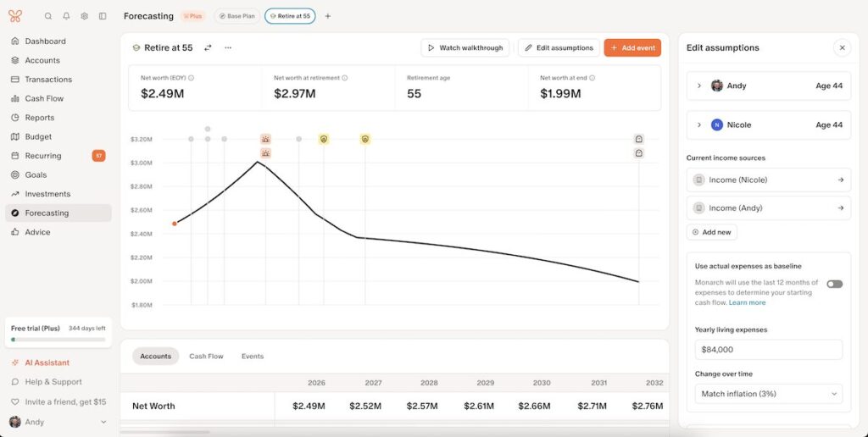Click the upper ghost end-of-plan marker
The image size is (868, 437).
pos(639,139)
